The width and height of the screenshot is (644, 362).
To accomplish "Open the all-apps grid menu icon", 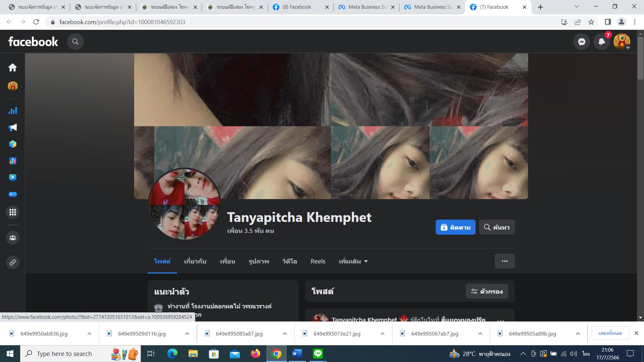I will 13,212.
